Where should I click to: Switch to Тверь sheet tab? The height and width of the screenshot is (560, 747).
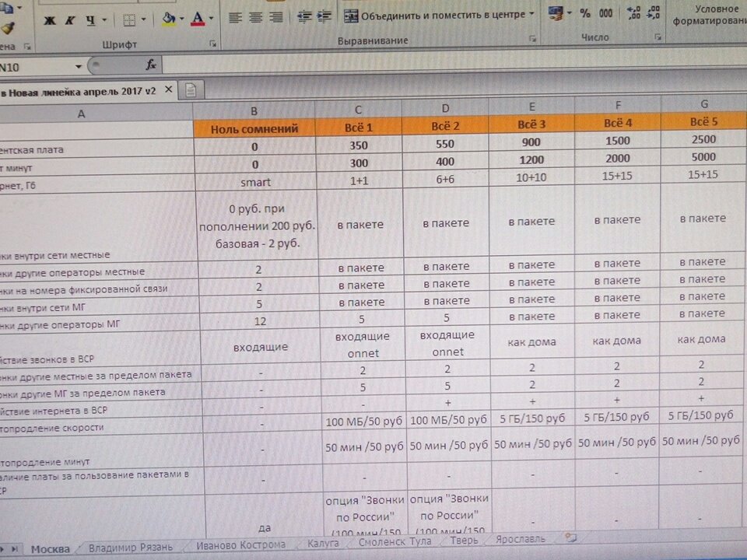pos(464,541)
